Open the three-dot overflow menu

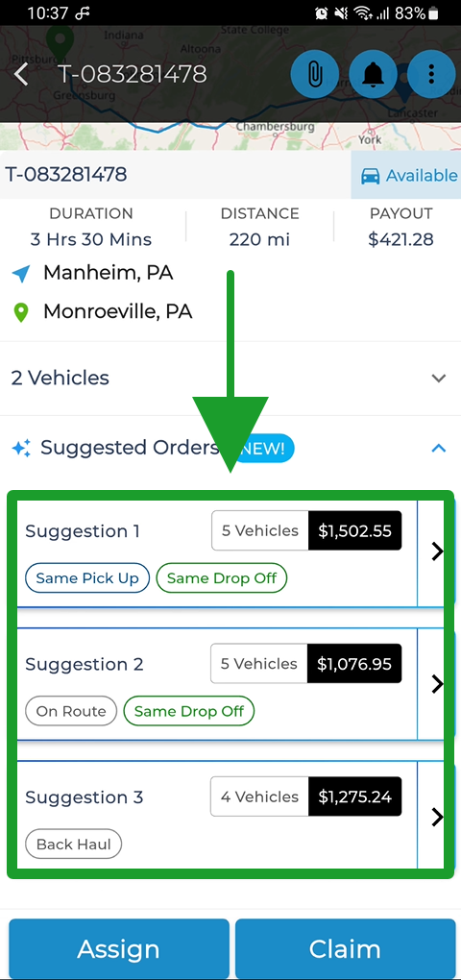coord(431,74)
